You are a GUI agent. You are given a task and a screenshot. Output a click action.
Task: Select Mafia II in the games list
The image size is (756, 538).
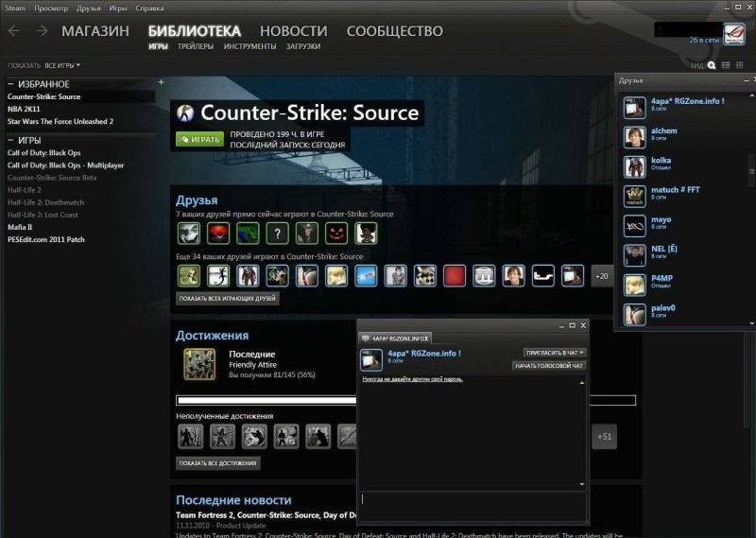pos(20,227)
